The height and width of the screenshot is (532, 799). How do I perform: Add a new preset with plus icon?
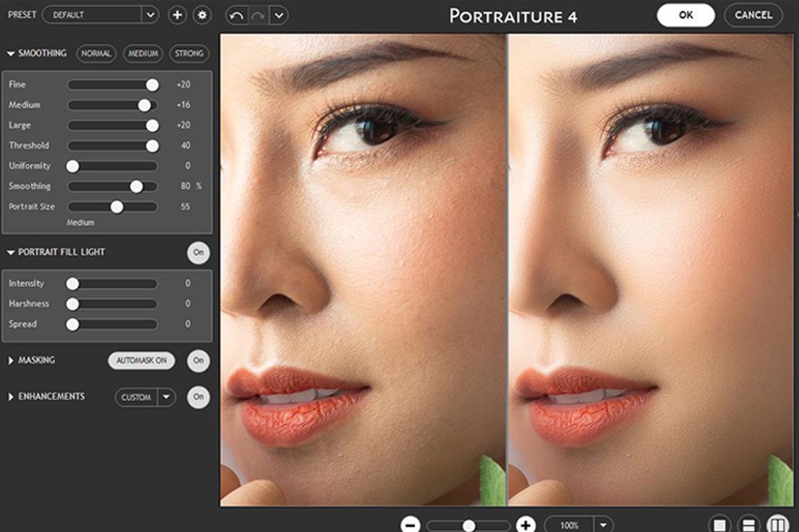pyautogui.click(x=177, y=15)
